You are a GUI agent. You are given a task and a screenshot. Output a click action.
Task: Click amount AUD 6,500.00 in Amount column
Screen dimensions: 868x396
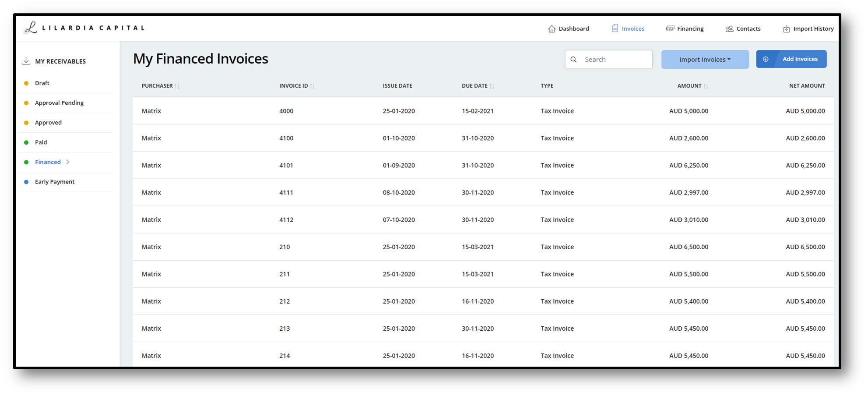pos(689,247)
